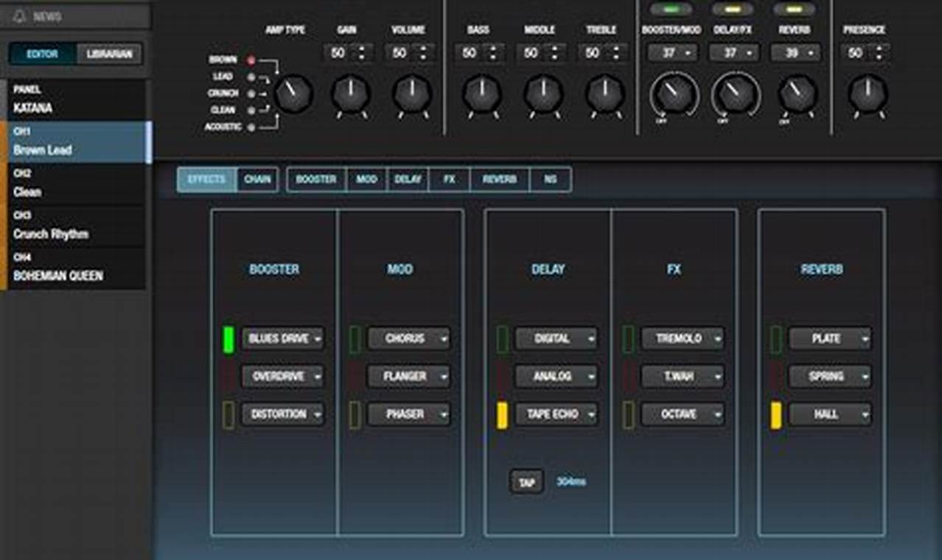The height and width of the screenshot is (560, 942).
Task: Select the Clean amp type radio button
Action: 251,111
